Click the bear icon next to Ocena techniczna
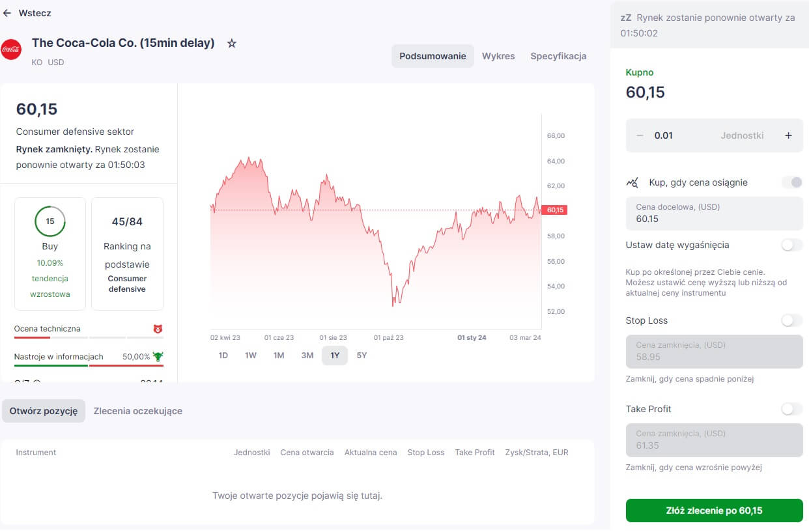809x532 pixels. click(158, 329)
